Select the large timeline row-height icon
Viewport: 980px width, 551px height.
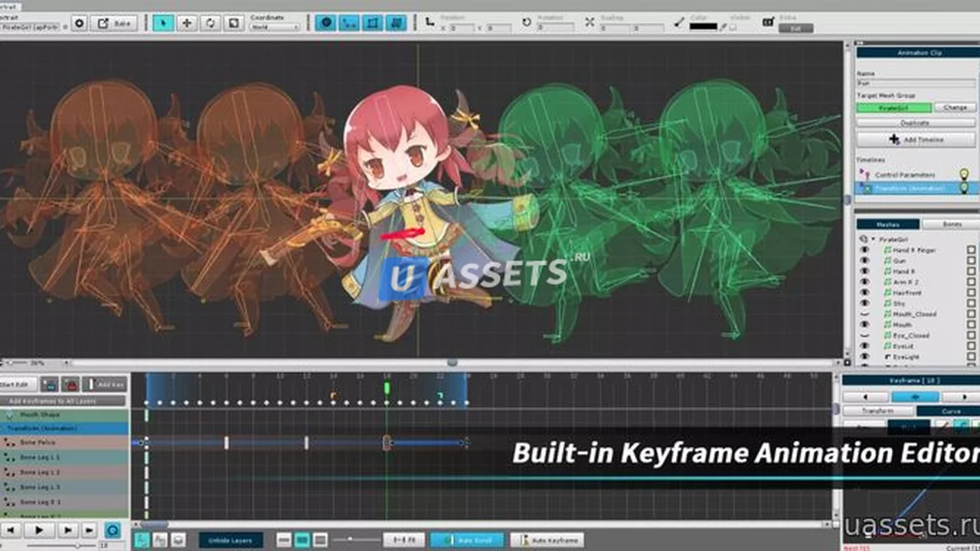pyautogui.click(x=321, y=540)
